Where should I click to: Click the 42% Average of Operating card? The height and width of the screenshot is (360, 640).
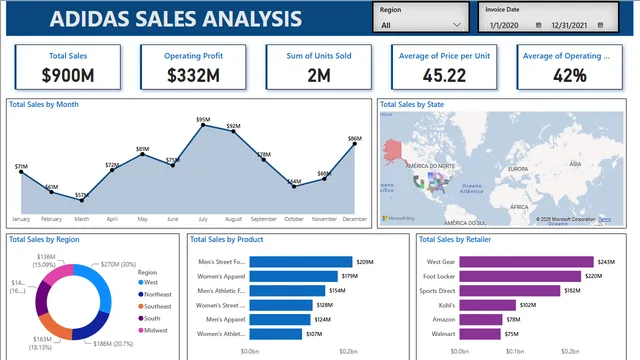569,67
